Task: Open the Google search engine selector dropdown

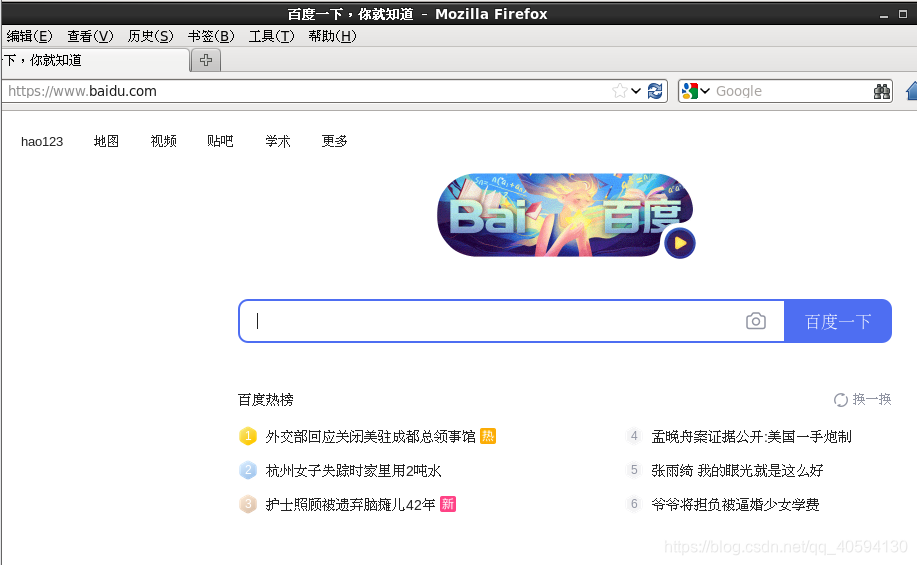Action: point(695,91)
